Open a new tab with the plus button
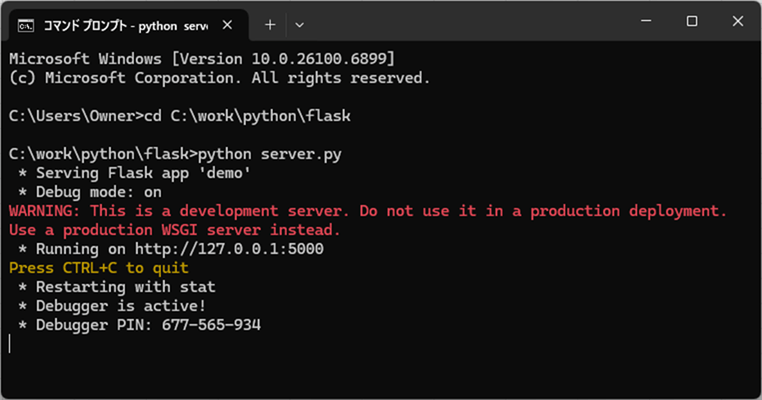This screenshot has width=762, height=400. tap(270, 23)
